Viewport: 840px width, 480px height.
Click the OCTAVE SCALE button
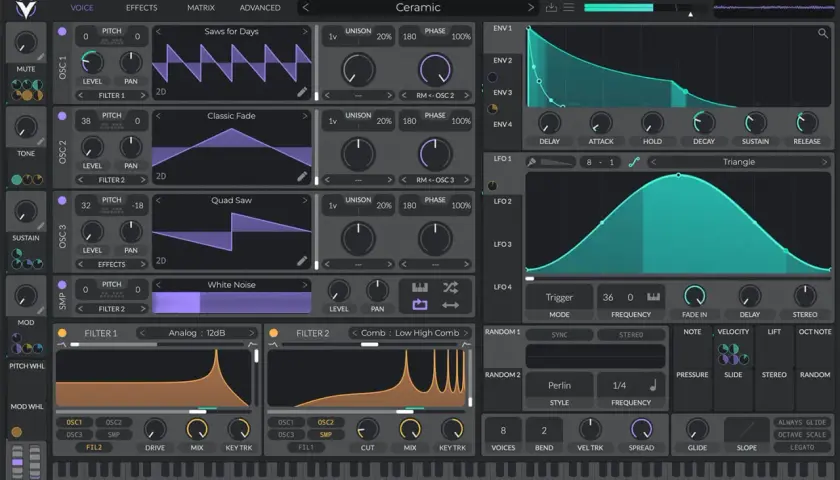[x=802, y=434]
